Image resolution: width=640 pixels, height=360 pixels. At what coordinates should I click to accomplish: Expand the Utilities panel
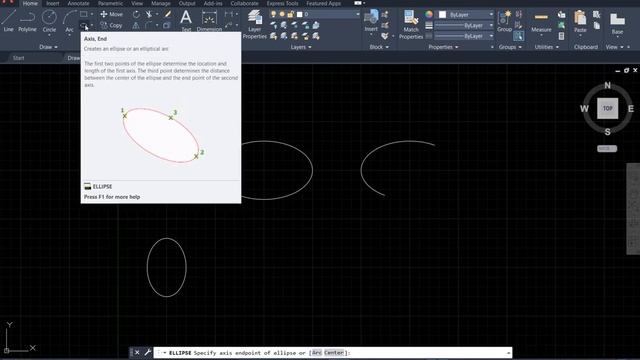tap(547, 47)
